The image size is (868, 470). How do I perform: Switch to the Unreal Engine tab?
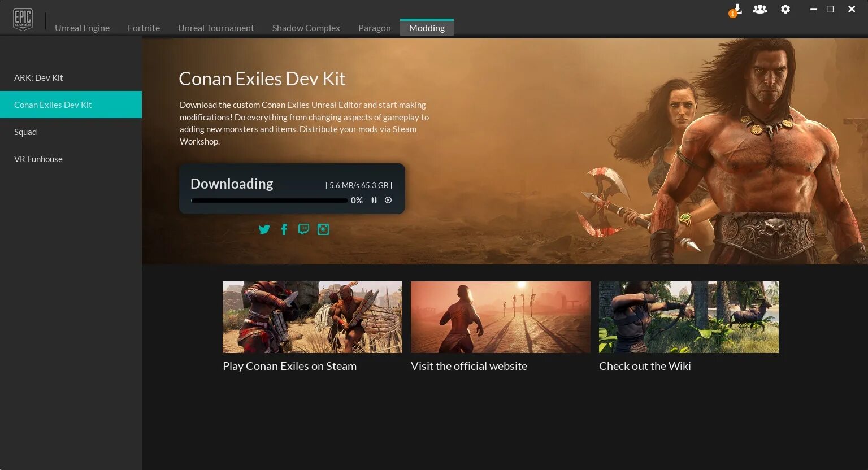point(82,28)
